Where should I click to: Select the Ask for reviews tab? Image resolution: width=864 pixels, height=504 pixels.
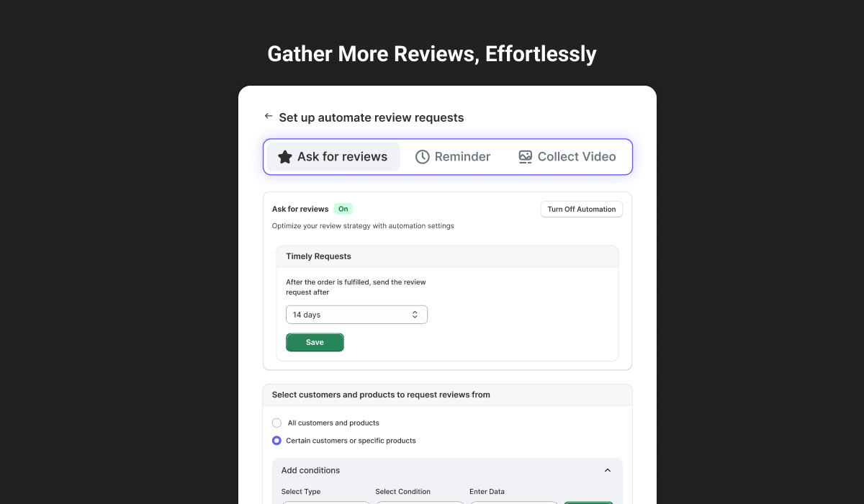coord(333,157)
